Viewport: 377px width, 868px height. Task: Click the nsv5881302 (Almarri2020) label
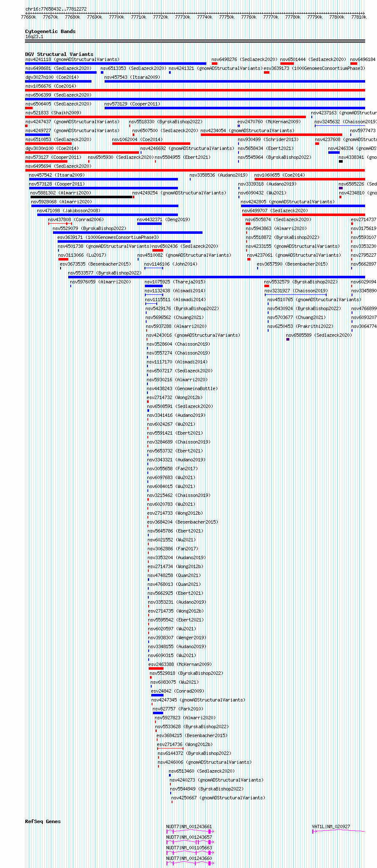coord(61,193)
